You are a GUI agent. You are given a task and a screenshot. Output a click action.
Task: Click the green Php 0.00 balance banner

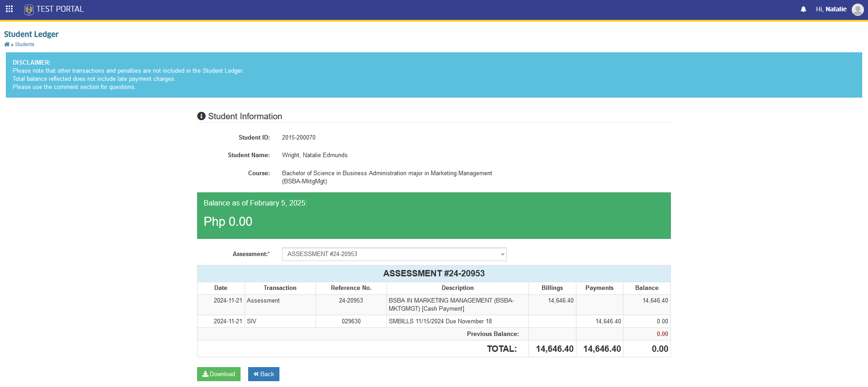click(x=434, y=216)
